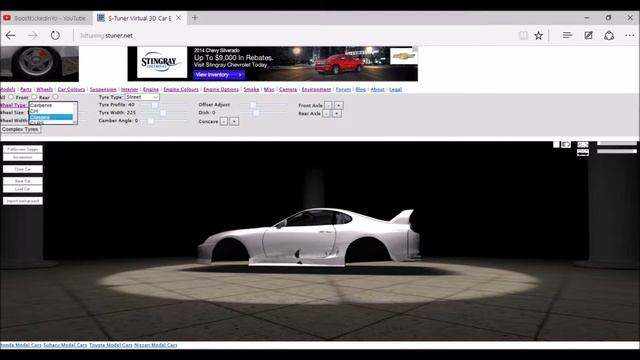Increase Rear Axle with plus button
The image size is (640, 360).
336,113
